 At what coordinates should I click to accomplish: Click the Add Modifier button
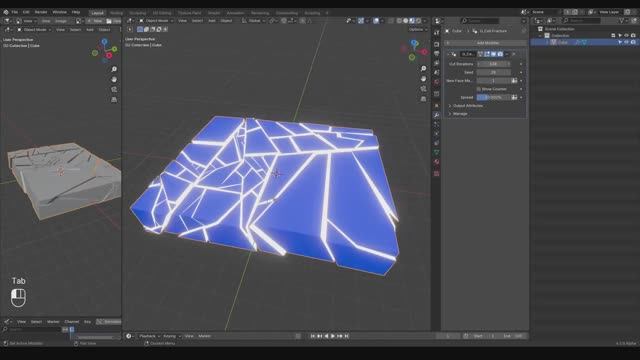click(x=485, y=42)
